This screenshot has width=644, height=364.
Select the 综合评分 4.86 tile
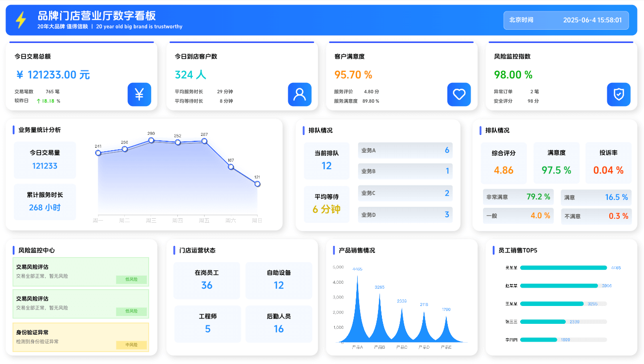[x=504, y=163]
